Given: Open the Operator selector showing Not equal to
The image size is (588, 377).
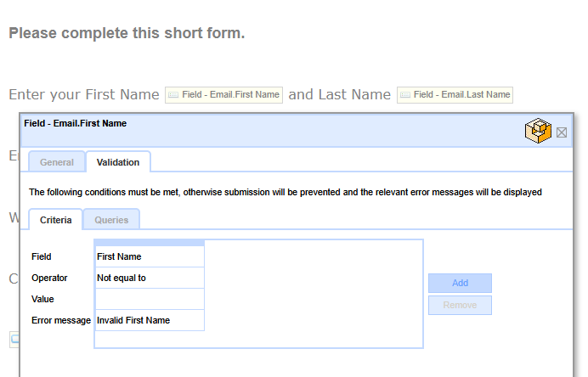Looking at the screenshot, I should click(x=150, y=278).
